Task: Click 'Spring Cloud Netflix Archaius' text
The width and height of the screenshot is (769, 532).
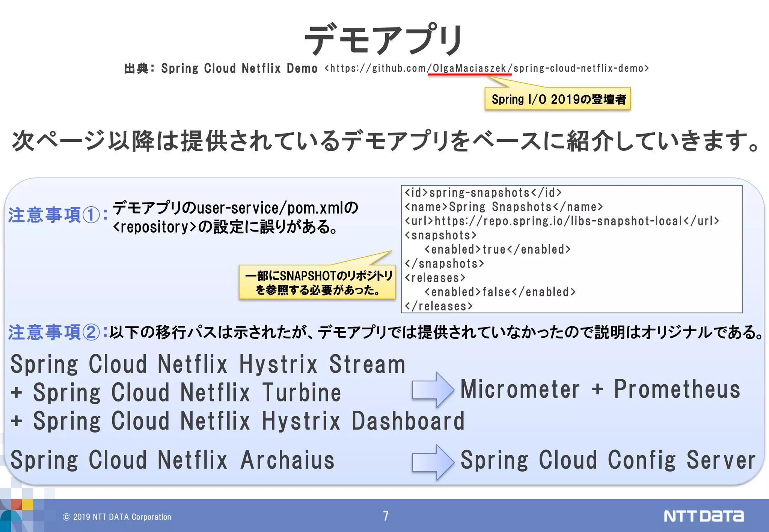Action: (172, 460)
